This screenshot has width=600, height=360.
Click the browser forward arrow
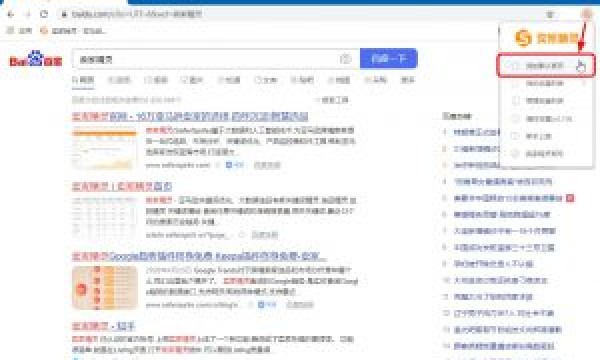28,15
